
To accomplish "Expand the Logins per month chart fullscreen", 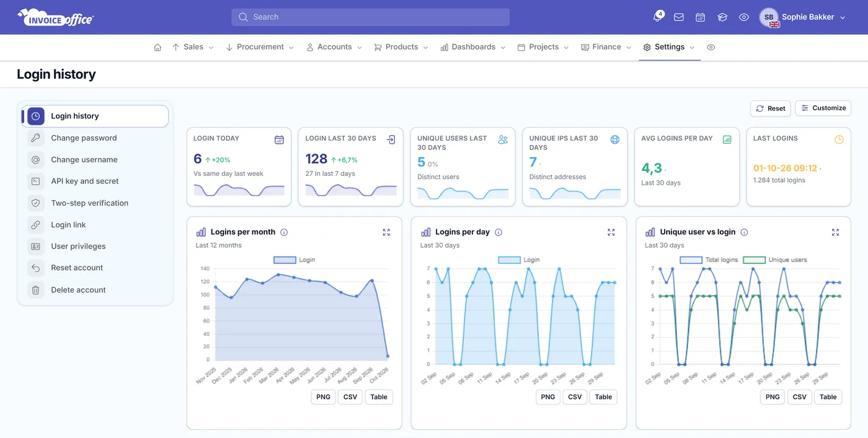I will pos(386,232).
